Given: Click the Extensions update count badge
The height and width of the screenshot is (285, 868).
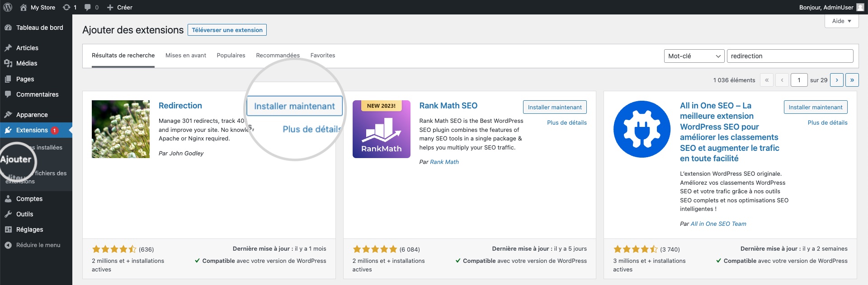Looking at the screenshot, I should [55, 130].
